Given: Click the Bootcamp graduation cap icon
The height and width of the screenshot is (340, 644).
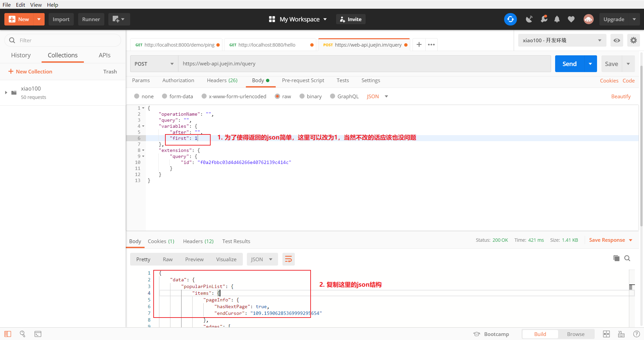Looking at the screenshot, I should tap(477, 334).
